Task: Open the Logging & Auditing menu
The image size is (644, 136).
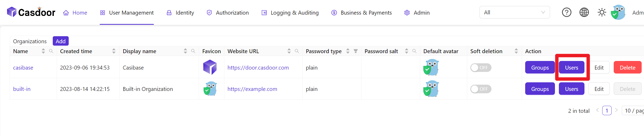Action: click(x=290, y=13)
